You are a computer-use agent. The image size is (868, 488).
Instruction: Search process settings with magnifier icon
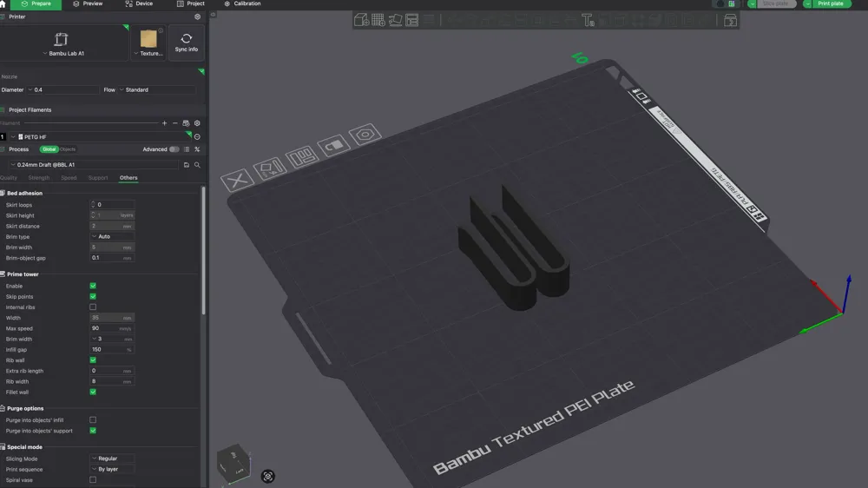(197, 164)
